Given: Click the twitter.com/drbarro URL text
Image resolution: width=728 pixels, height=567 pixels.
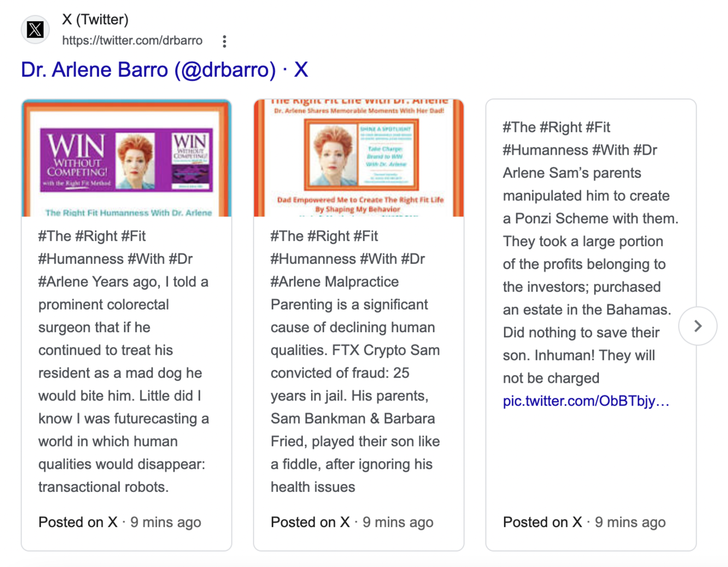Looking at the screenshot, I should (x=132, y=40).
